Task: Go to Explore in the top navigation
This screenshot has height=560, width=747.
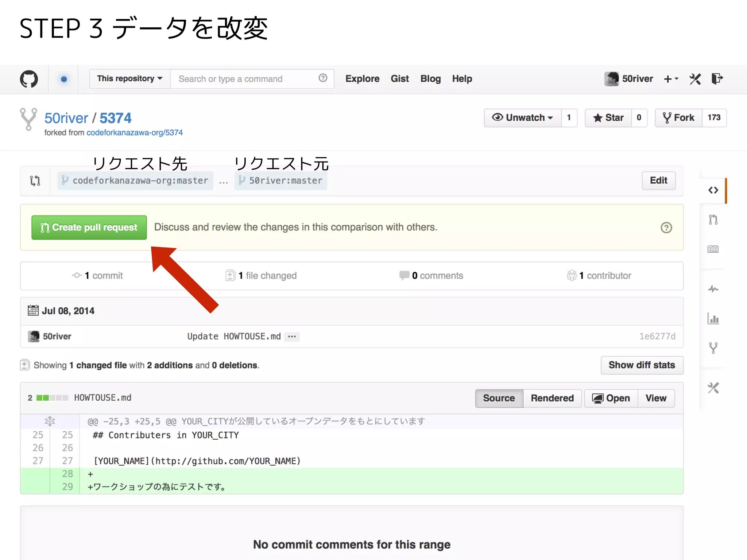Action: (363, 79)
